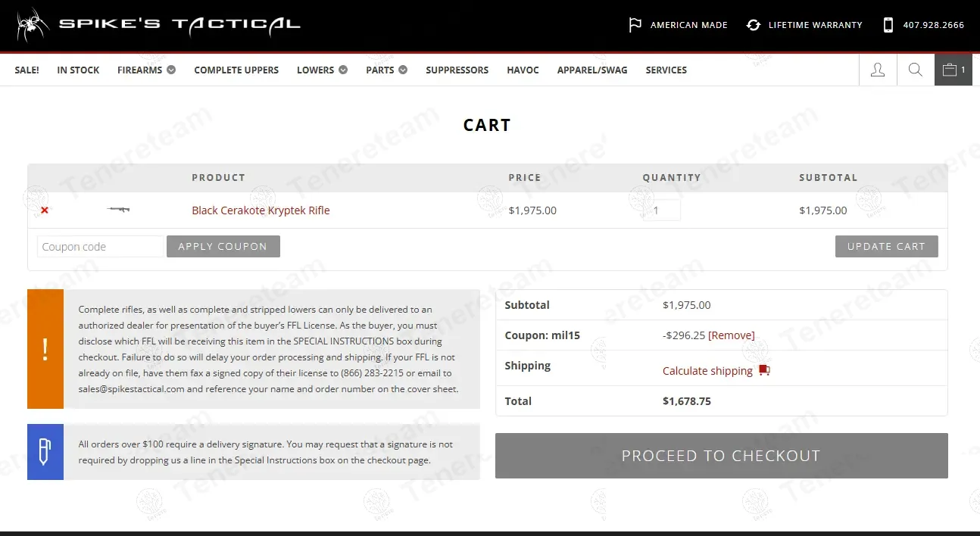Expand the Lowers dropdown arrow
The image size is (980, 536).
343,70
